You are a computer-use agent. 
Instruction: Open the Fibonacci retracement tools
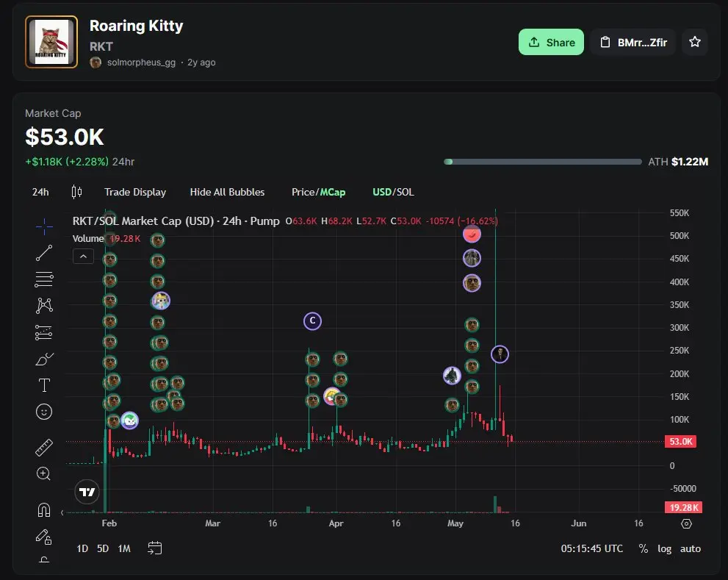point(44,279)
